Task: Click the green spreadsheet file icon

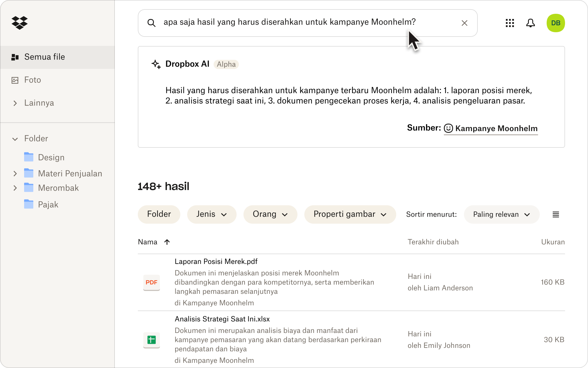Action: 152,340
